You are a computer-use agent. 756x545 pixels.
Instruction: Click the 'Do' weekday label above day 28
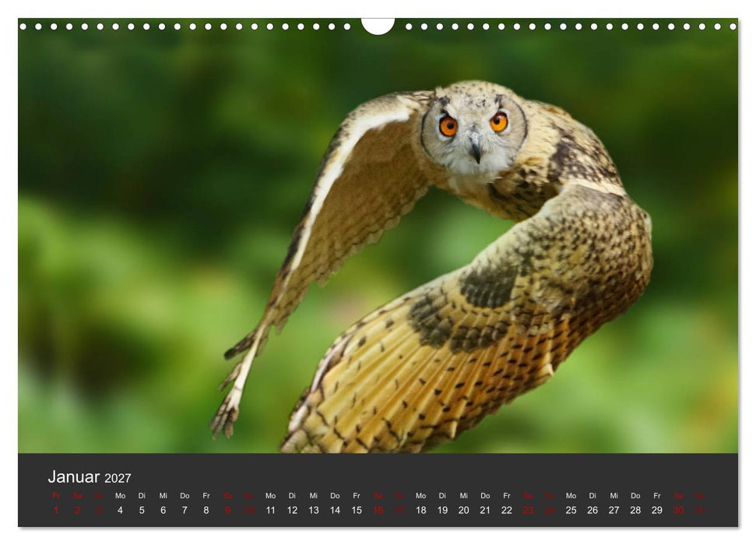tap(635, 496)
